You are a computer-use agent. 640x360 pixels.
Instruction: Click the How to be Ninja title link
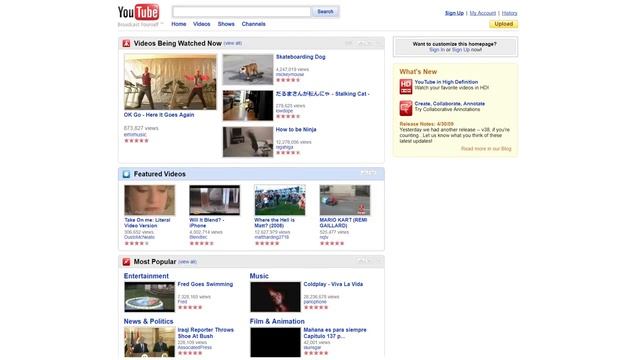pyautogui.click(x=296, y=129)
